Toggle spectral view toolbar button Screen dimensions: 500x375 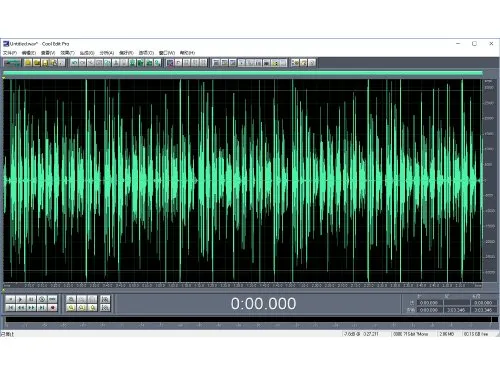[170, 63]
